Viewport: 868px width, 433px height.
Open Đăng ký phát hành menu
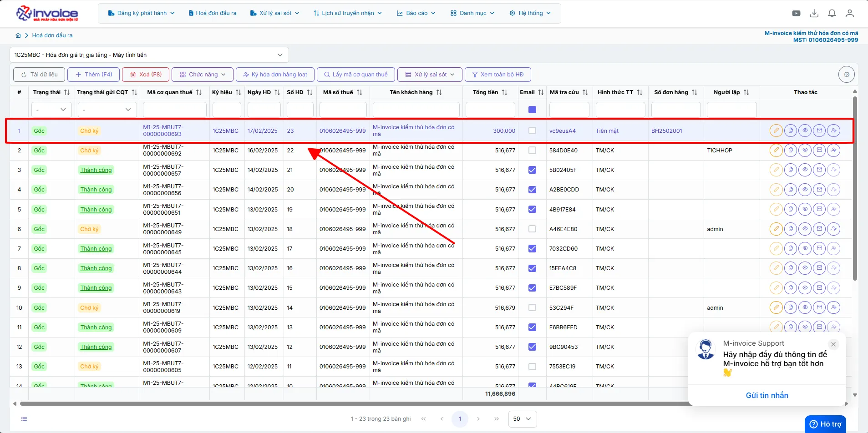point(141,13)
